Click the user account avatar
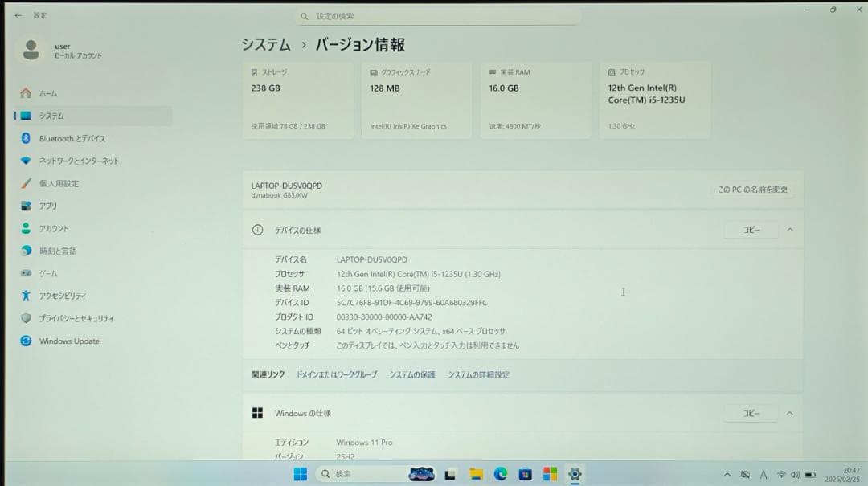868x486 pixels. tap(31, 50)
